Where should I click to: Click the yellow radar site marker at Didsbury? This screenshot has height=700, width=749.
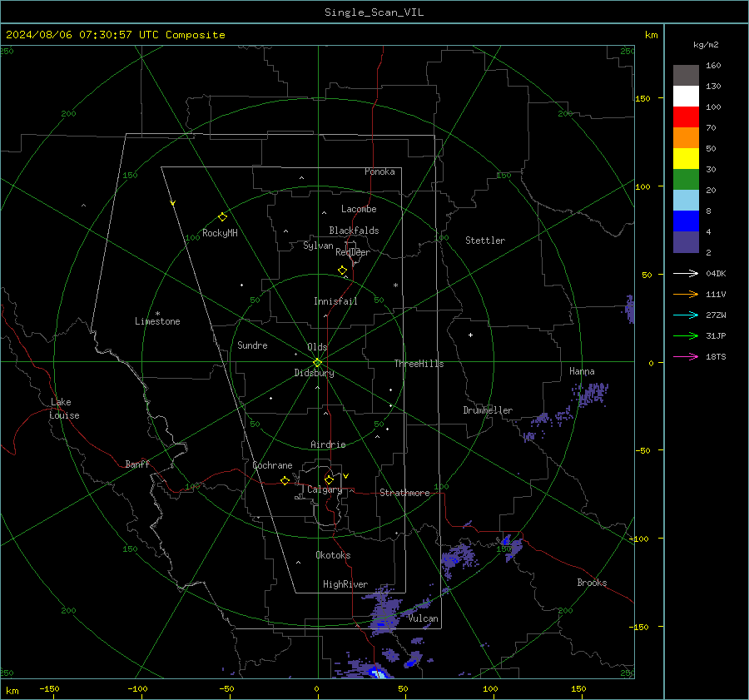(x=317, y=363)
